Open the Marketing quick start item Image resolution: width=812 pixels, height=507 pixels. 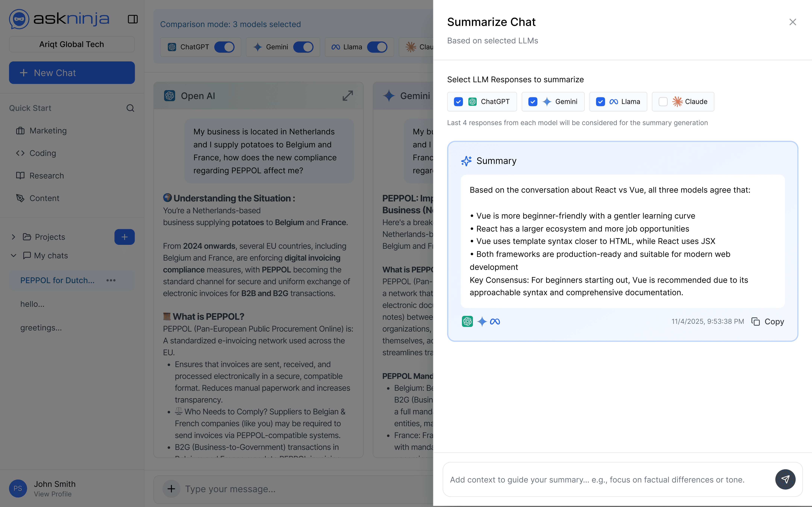pyautogui.click(x=48, y=131)
